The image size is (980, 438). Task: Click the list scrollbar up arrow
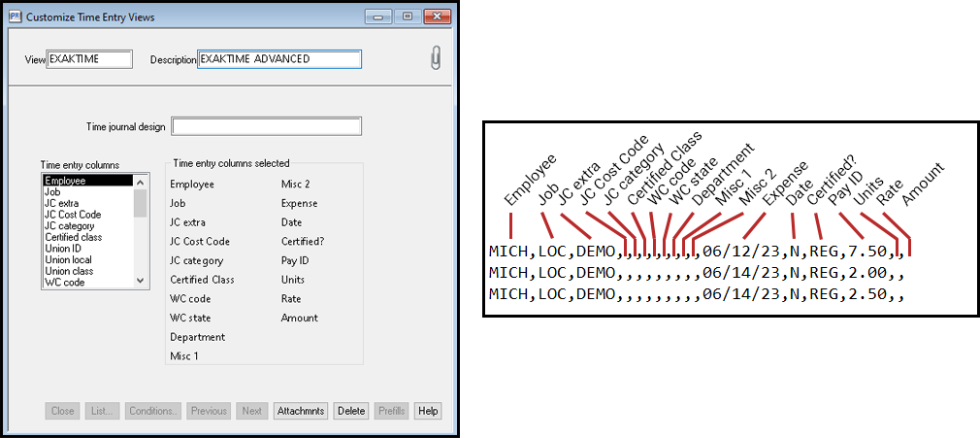click(140, 182)
